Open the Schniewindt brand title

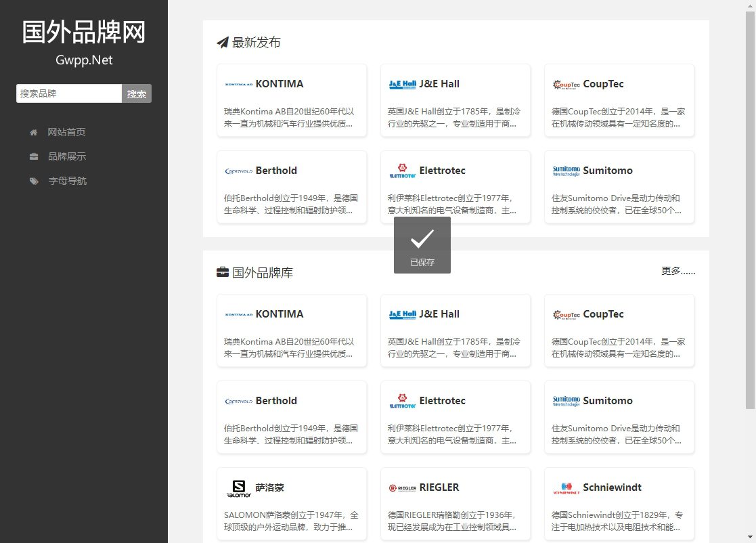click(x=612, y=487)
